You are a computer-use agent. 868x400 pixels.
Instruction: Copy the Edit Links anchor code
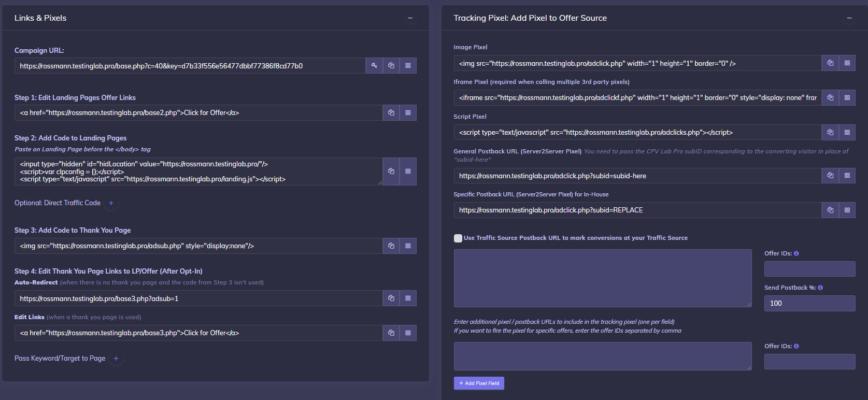coord(391,333)
